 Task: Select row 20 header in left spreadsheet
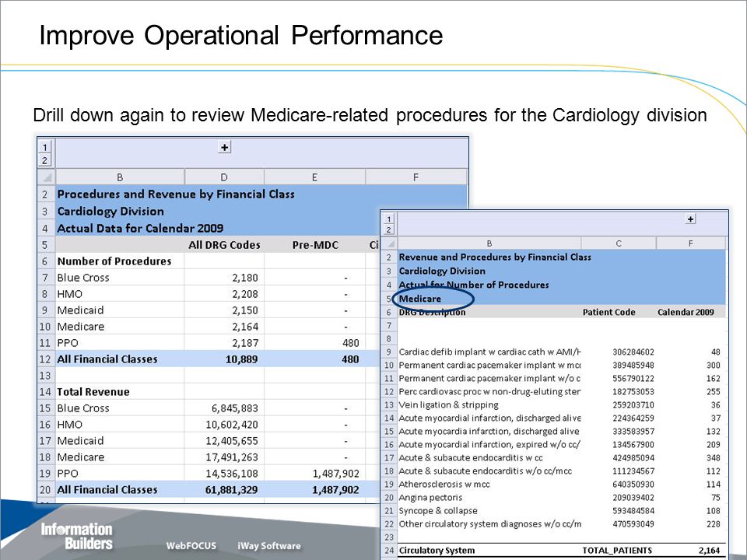coord(45,489)
